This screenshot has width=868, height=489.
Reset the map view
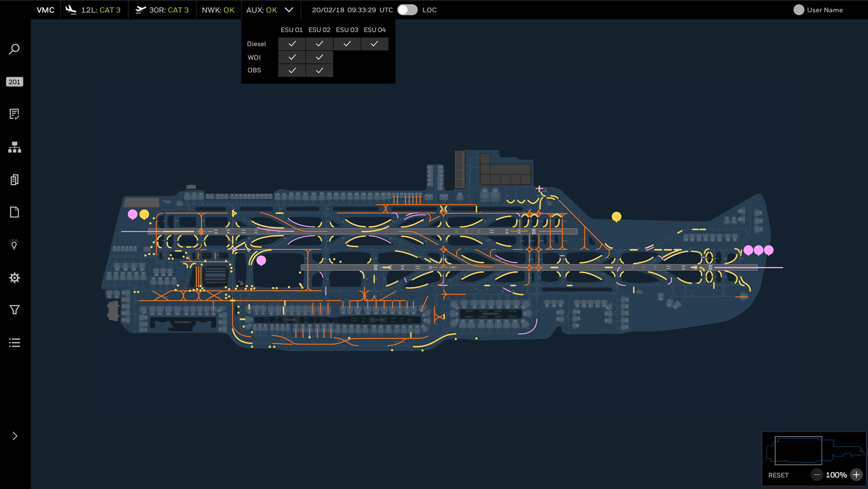click(778, 475)
